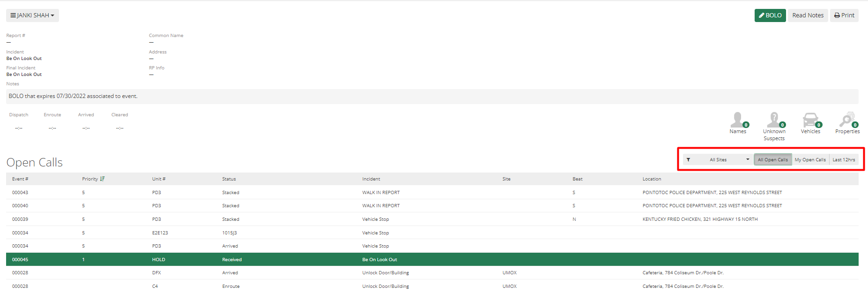868x301 pixels.
Task: Click the Event # column header
Action: point(20,179)
